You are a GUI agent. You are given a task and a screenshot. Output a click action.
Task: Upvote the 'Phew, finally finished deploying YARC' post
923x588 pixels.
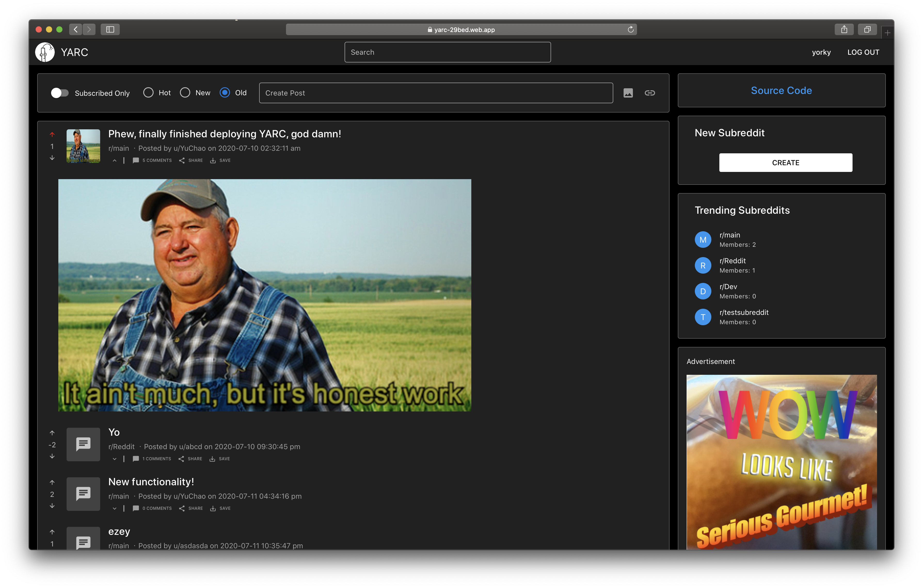tap(52, 134)
